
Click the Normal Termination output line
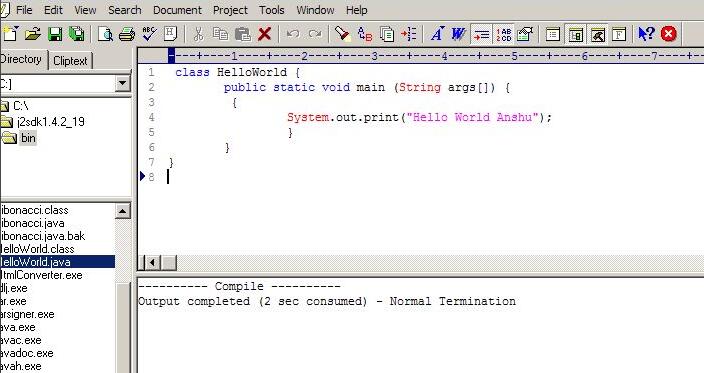click(x=327, y=302)
